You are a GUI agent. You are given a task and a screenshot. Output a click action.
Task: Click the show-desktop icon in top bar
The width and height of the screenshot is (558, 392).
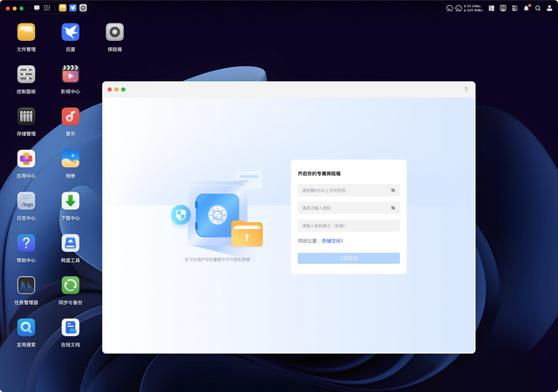(x=37, y=8)
